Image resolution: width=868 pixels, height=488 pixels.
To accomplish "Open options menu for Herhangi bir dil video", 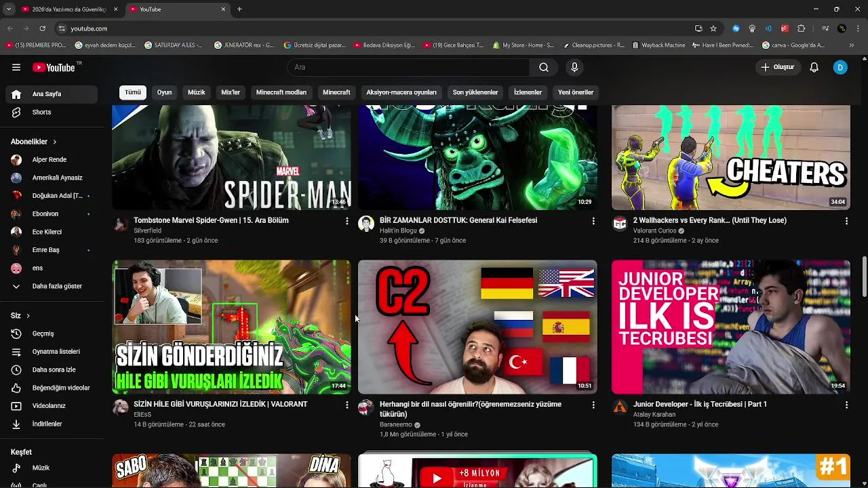I will click(593, 405).
